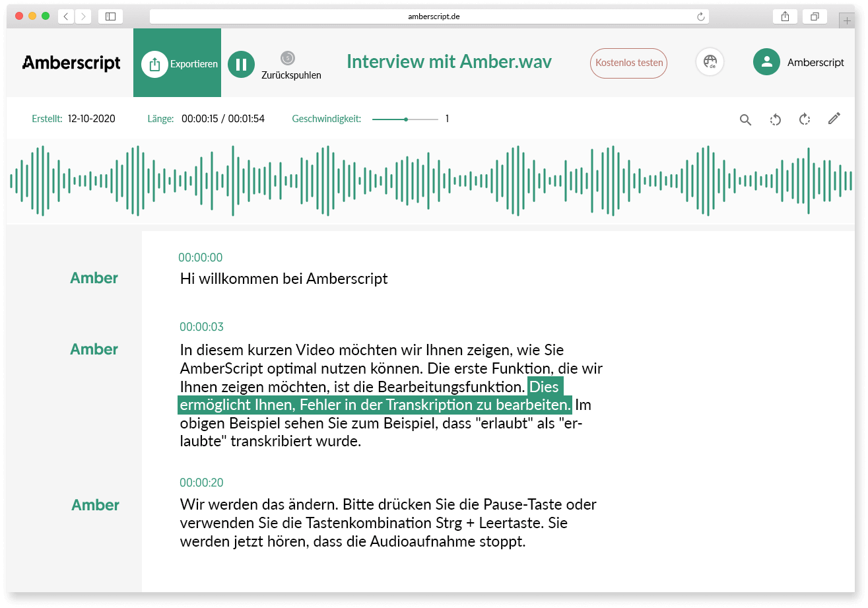
Task: Click the redo arrow icon
Action: (805, 119)
